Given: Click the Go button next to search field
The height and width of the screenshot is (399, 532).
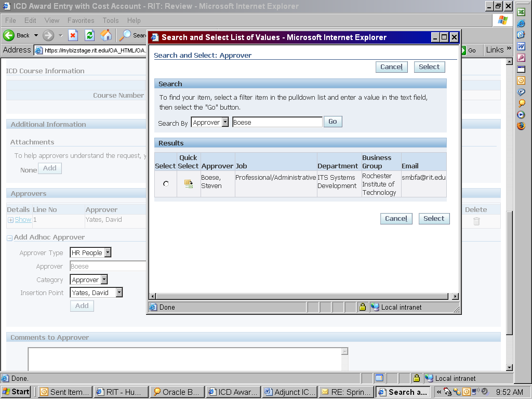Looking at the screenshot, I should [332, 122].
